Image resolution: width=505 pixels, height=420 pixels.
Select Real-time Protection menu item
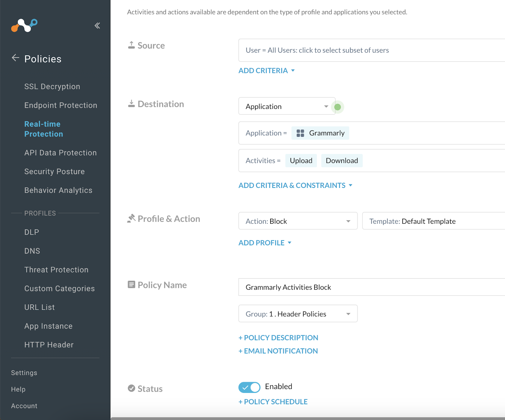[x=44, y=129]
